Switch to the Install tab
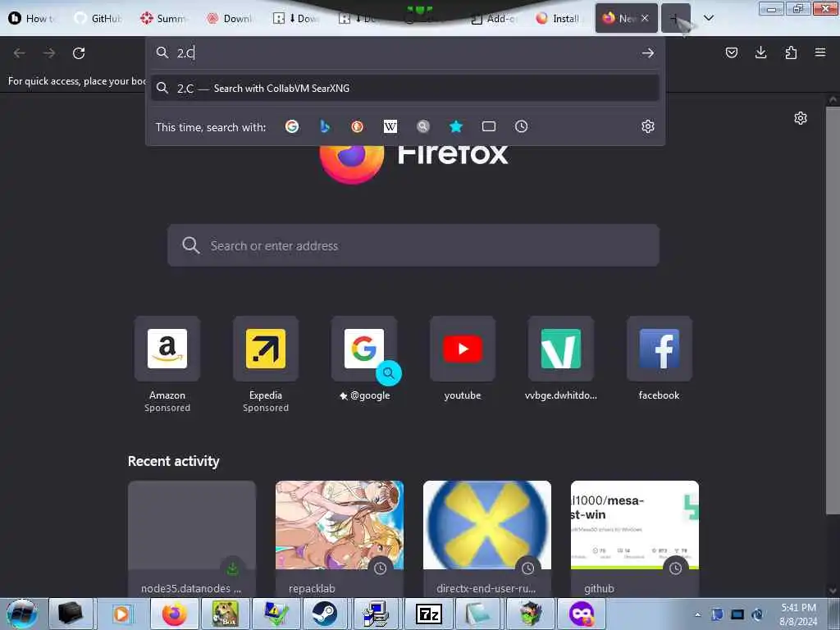 559,18
